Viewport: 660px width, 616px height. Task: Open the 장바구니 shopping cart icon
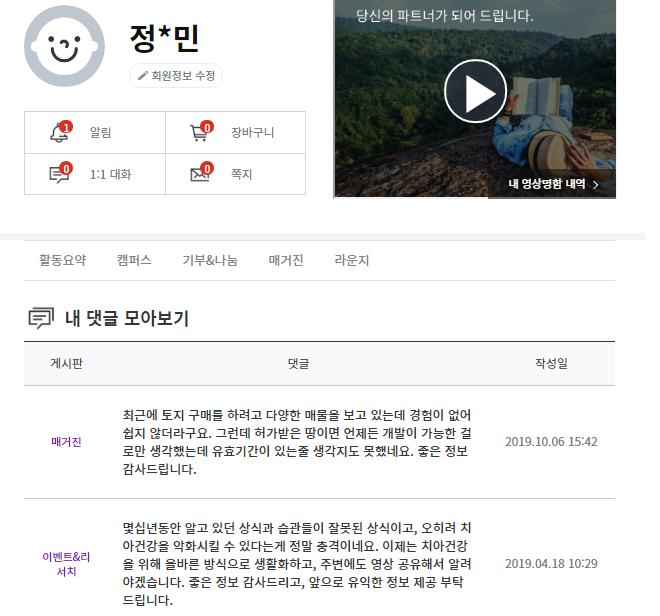click(199, 133)
